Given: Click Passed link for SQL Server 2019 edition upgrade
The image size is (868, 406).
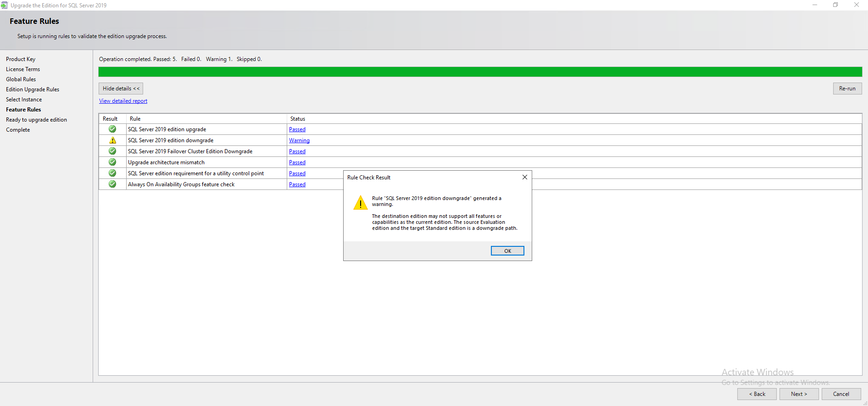Looking at the screenshot, I should click(x=297, y=129).
